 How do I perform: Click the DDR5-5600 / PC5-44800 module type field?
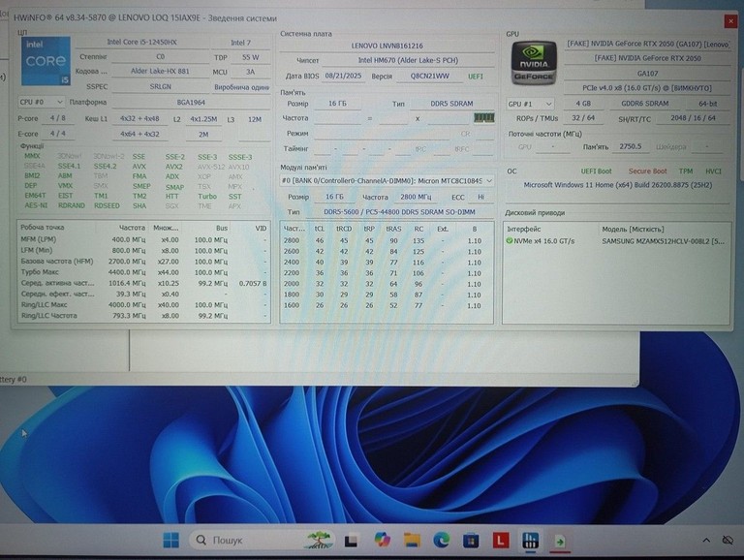399,212
